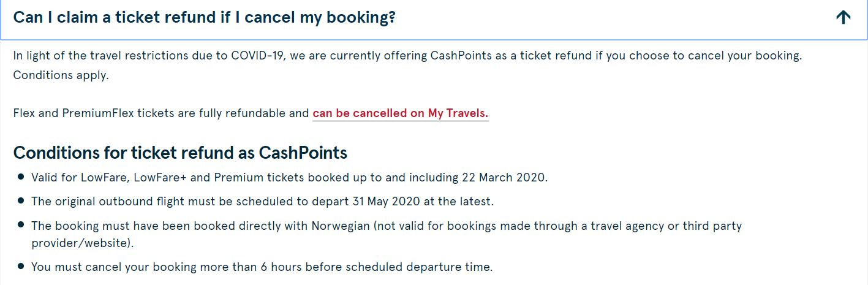Click the 'provider/website).' text
This screenshot has width=868, height=285.
(x=83, y=243)
